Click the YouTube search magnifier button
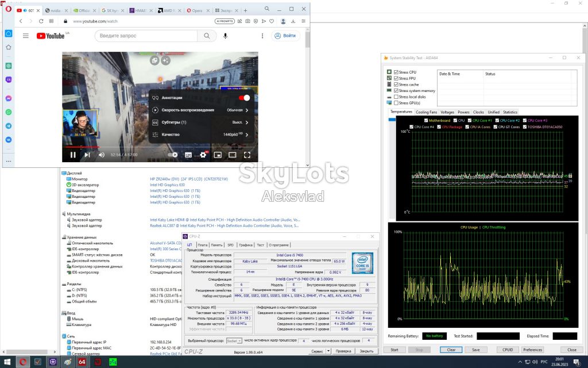The image size is (588, 368). tap(207, 36)
